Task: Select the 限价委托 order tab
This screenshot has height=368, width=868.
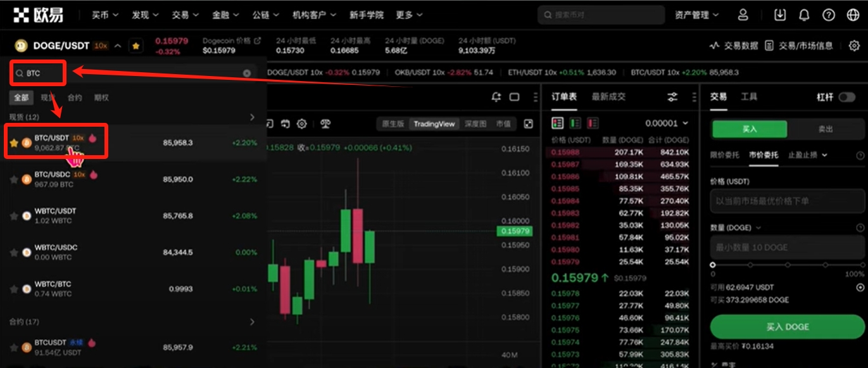Action: [726, 155]
